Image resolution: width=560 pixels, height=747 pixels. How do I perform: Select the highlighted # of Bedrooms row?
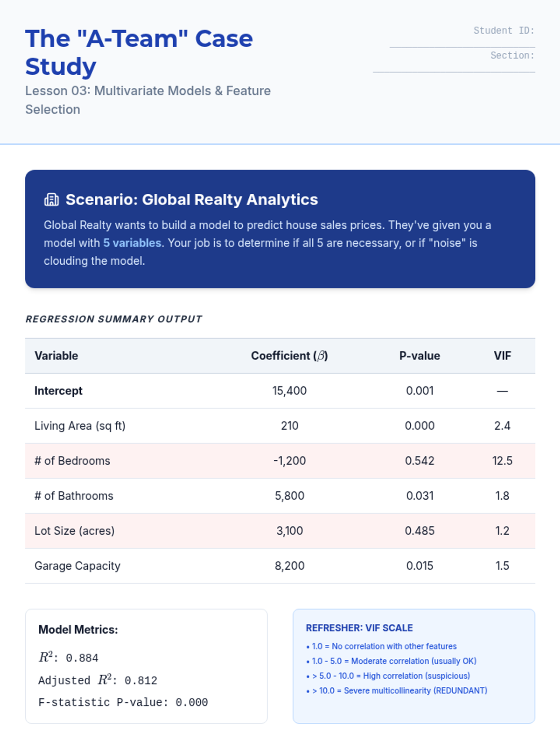coord(280,461)
